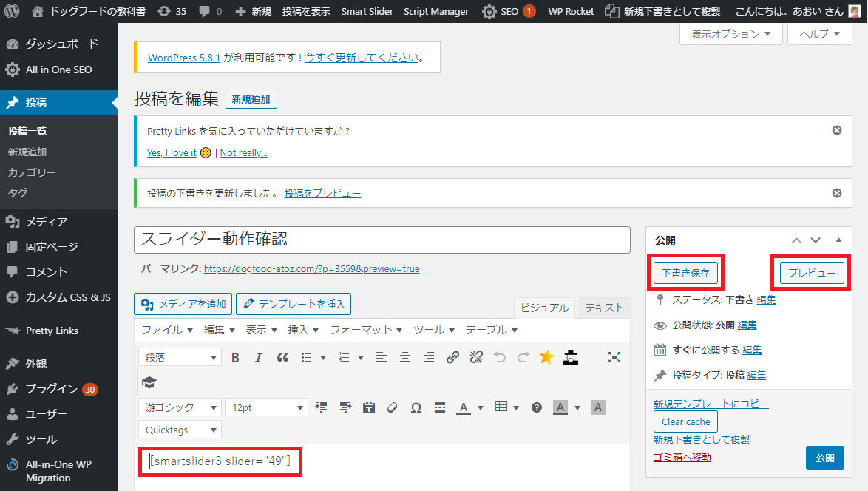Open the 挿入 menu in editor
This screenshot has height=491, width=868.
coord(302,330)
